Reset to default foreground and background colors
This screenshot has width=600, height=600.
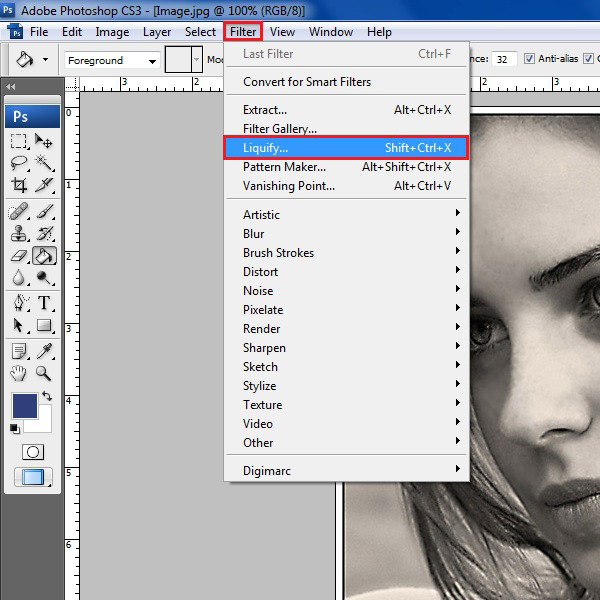coord(15,429)
